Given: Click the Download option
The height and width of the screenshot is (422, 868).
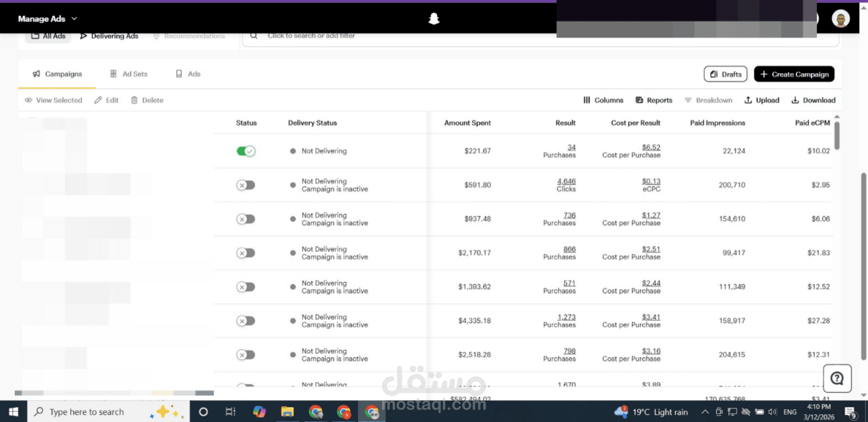Looking at the screenshot, I should [x=813, y=100].
